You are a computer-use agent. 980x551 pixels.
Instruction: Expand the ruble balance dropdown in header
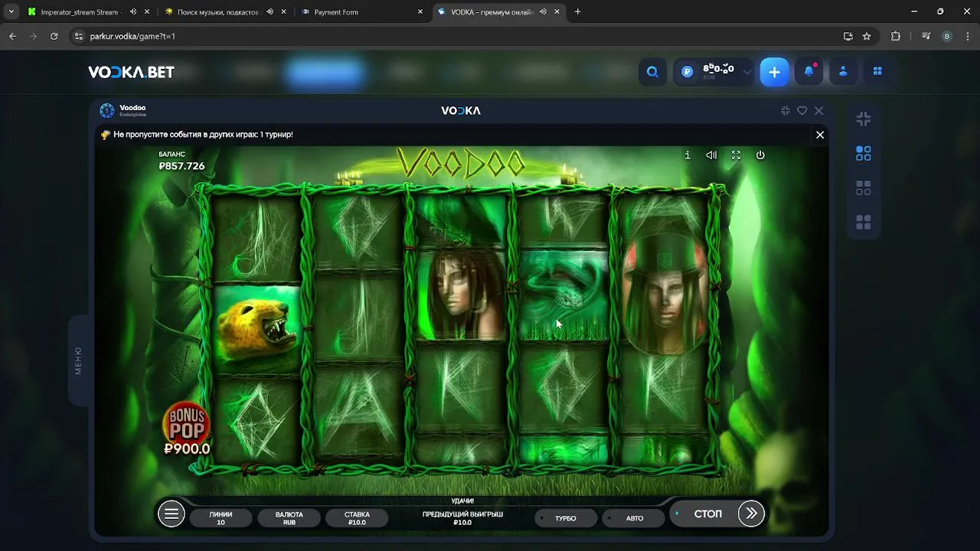click(x=747, y=71)
